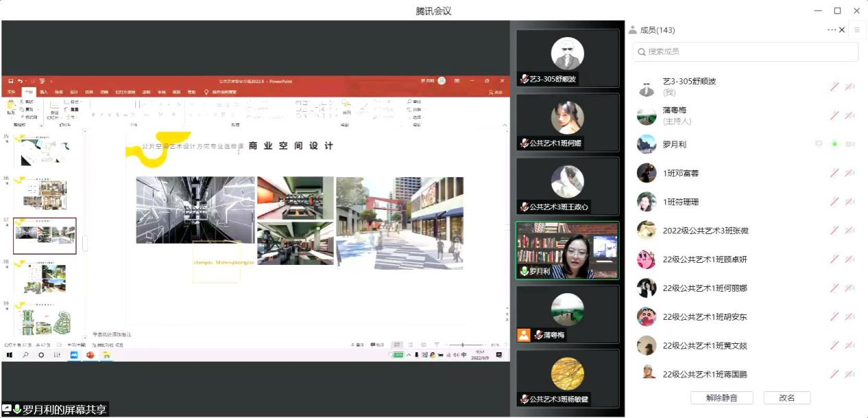Toggle camera for 1班符珊珊 in member list

click(849, 202)
